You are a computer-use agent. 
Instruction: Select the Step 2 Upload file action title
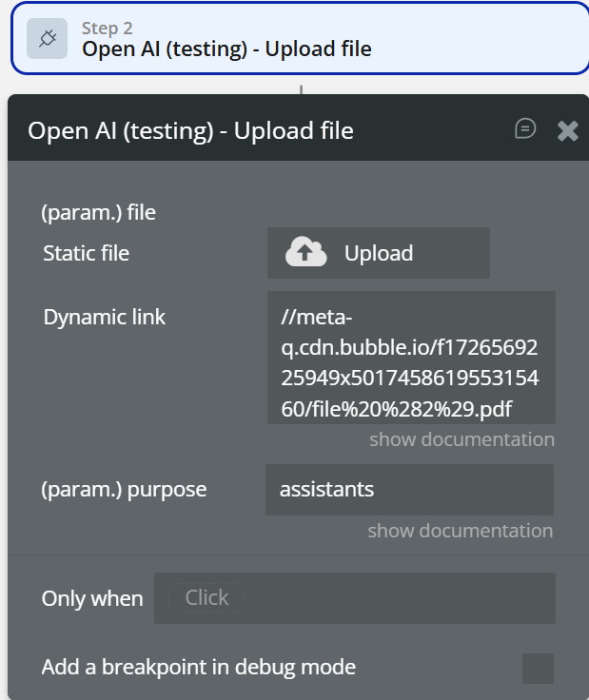[226, 49]
